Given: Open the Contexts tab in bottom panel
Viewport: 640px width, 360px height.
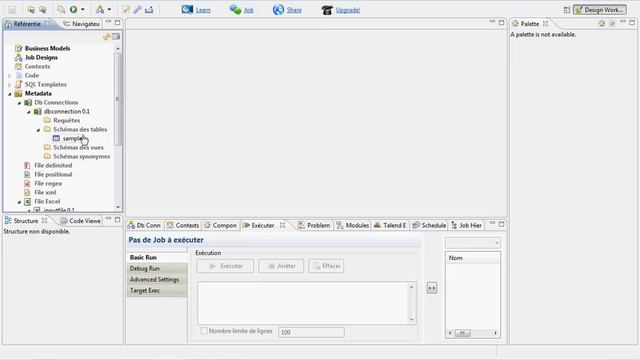Looking at the screenshot, I should [182, 225].
